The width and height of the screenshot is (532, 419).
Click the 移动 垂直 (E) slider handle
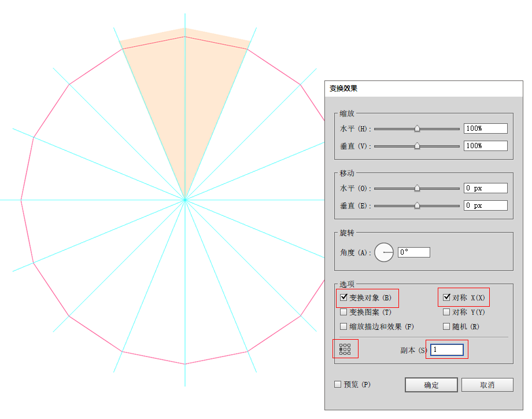(417, 206)
